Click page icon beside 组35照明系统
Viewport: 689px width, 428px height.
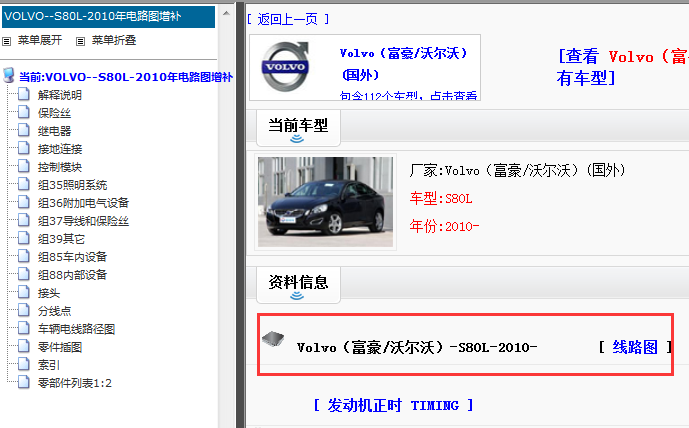point(24,184)
